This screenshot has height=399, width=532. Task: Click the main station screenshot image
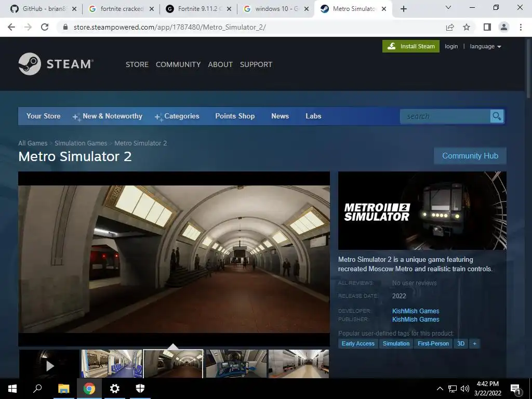(174, 259)
